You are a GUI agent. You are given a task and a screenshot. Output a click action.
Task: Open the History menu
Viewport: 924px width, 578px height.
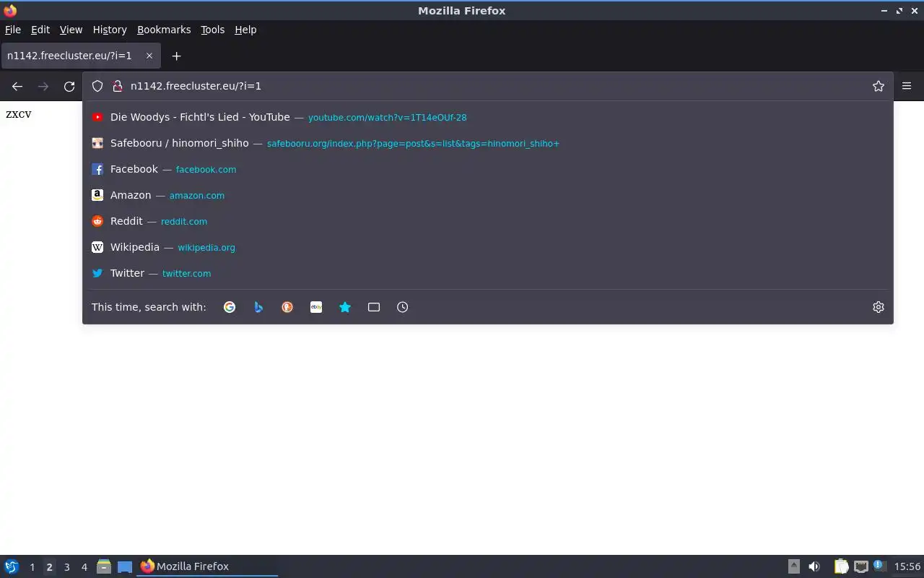click(x=110, y=30)
